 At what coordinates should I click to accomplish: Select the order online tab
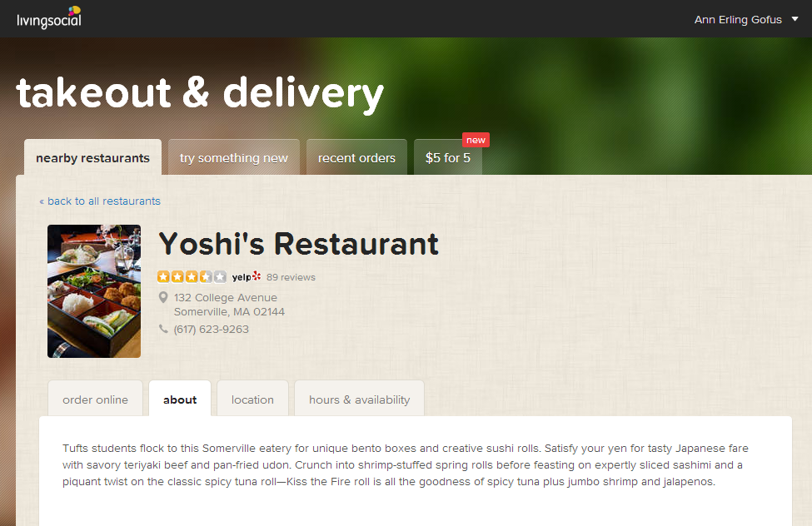point(95,399)
